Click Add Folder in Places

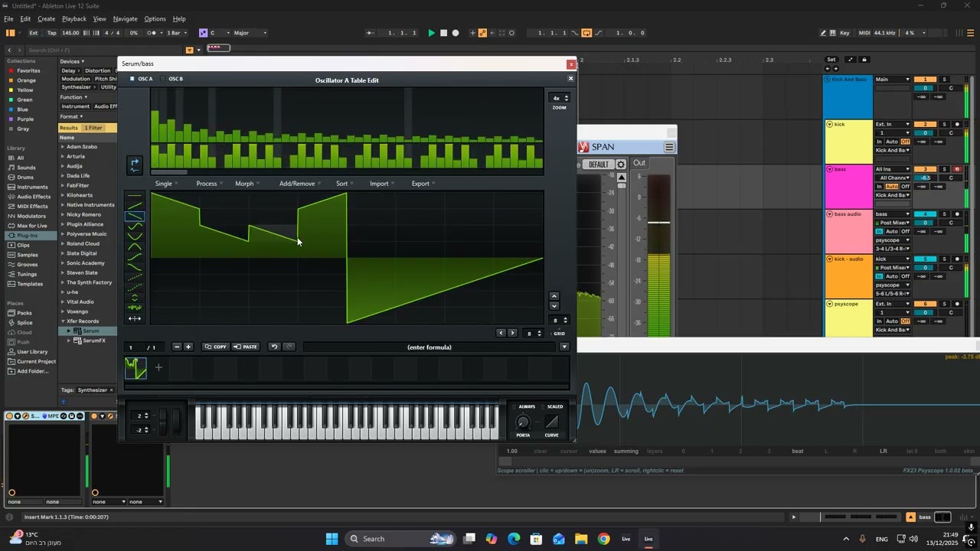[x=32, y=371]
